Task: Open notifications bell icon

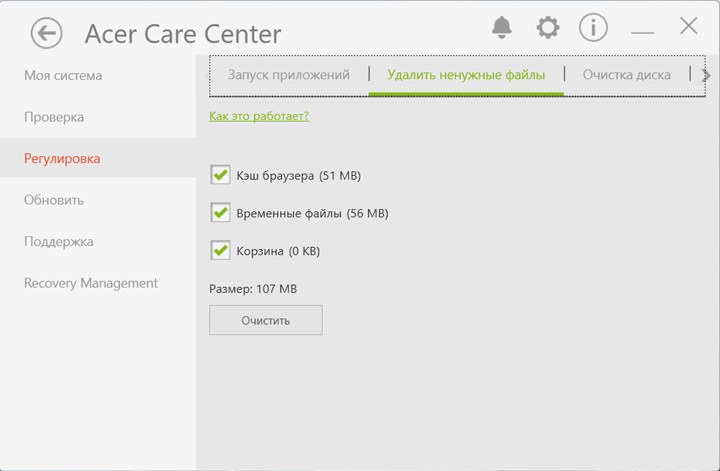Action: pyautogui.click(x=502, y=27)
